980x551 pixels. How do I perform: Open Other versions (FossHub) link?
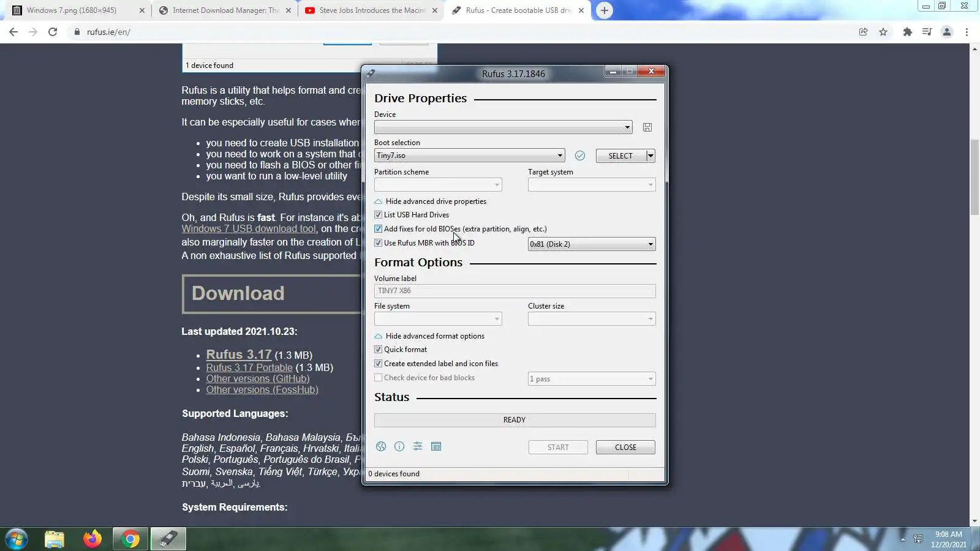point(262,389)
